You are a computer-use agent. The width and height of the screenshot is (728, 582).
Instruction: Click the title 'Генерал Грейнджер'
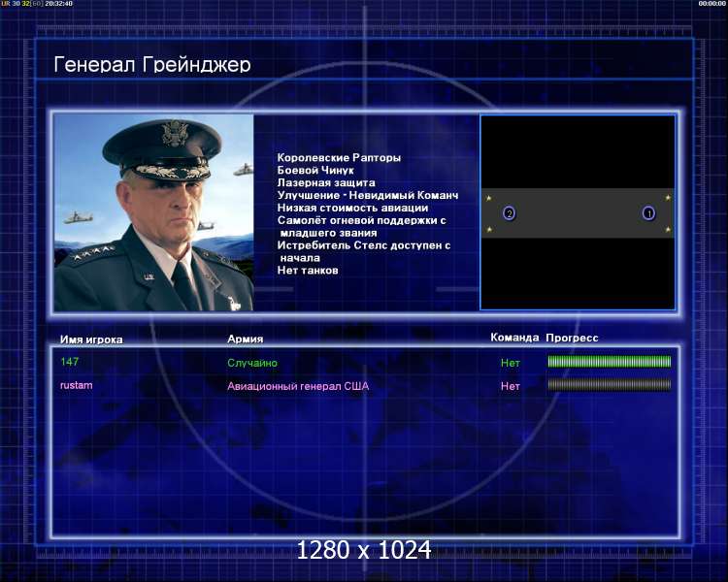[x=152, y=65]
